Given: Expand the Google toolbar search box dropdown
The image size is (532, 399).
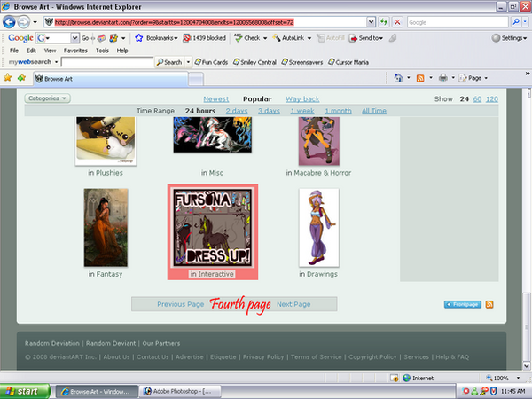Looking at the screenshot, I should click(x=75, y=38).
